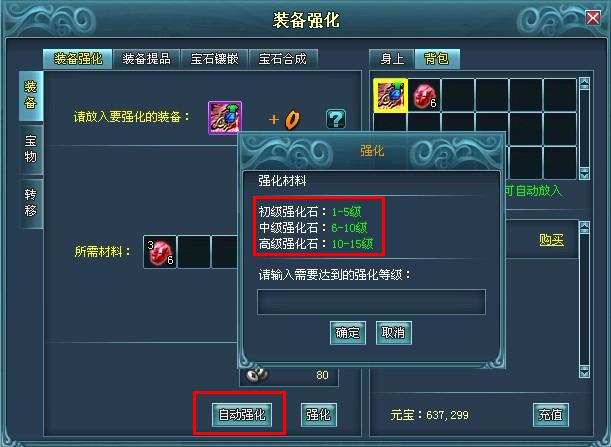Click the enhancement level input field

(x=371, y=302)
